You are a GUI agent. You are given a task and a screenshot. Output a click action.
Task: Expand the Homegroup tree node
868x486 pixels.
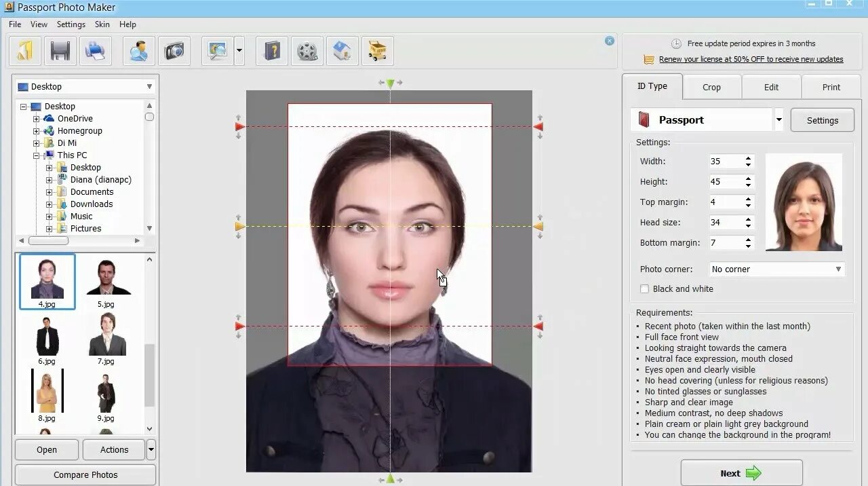[37, 131]
